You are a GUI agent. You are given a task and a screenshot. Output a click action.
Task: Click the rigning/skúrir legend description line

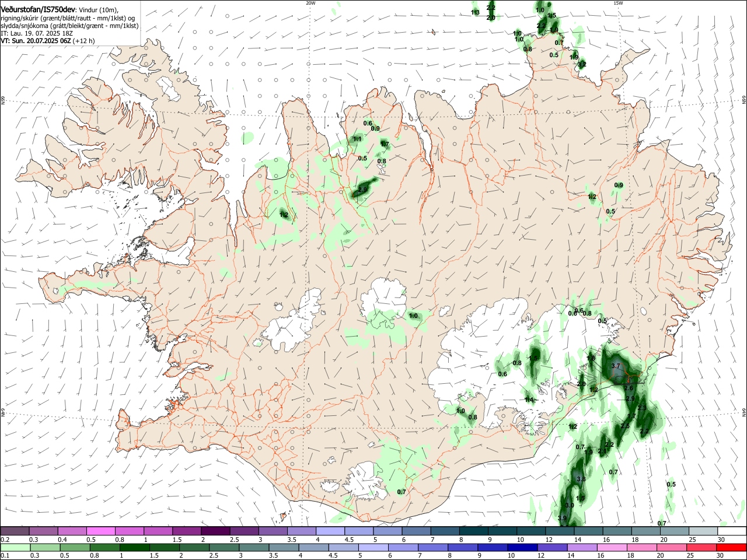pos(68,17)
